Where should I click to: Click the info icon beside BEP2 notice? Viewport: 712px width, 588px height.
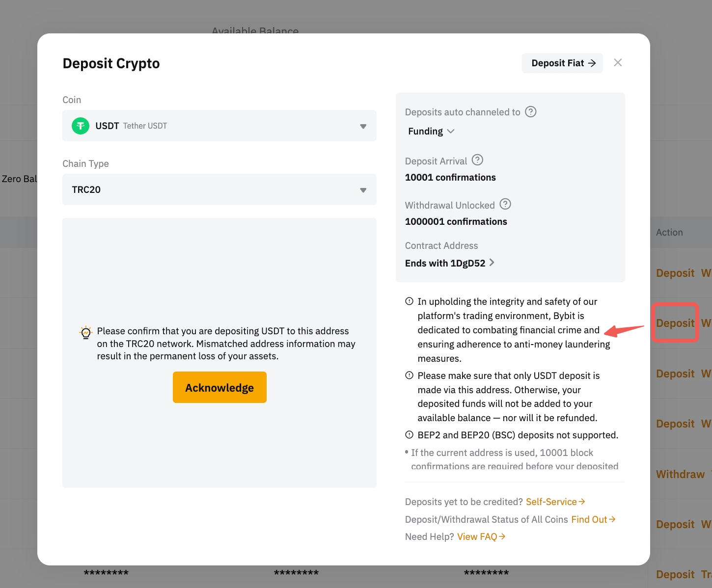[409, 435]
